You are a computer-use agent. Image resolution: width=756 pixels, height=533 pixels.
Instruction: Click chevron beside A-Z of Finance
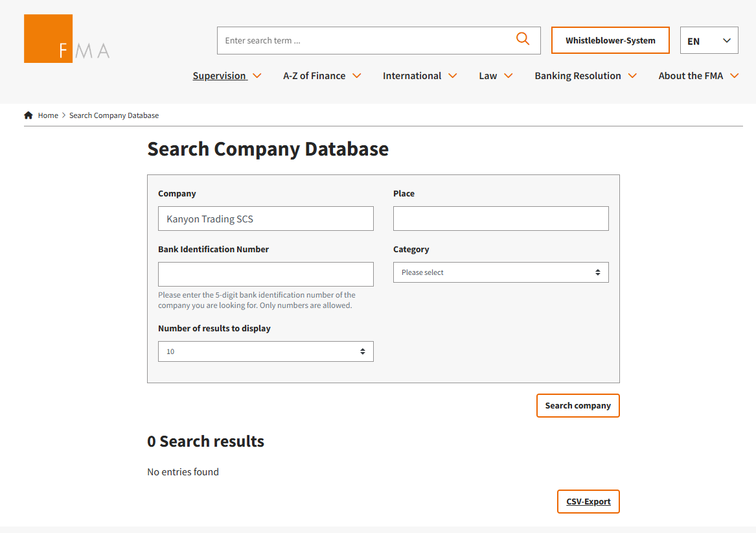(x=357, y=76)
